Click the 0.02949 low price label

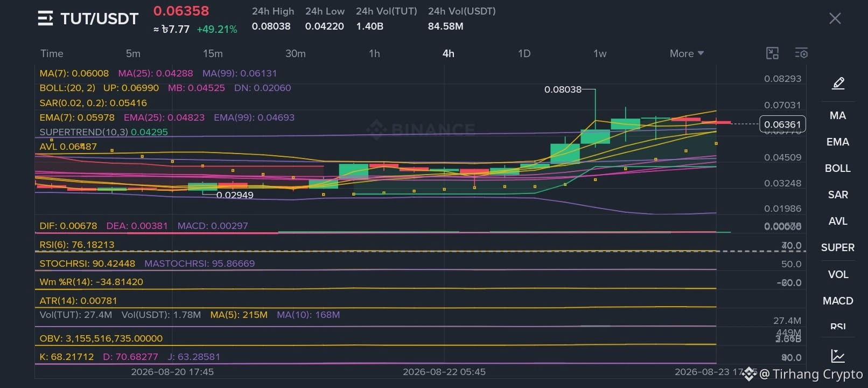click(x=235, y=195)
